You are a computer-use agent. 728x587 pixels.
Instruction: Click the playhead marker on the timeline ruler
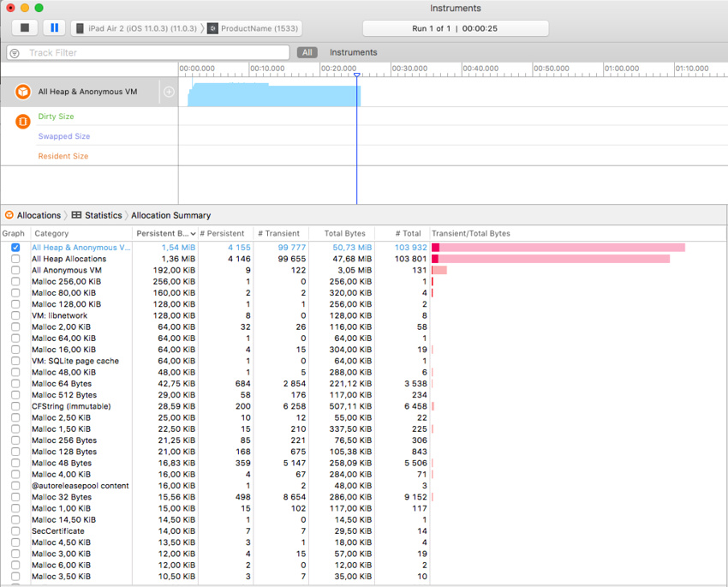pos(357,75)
